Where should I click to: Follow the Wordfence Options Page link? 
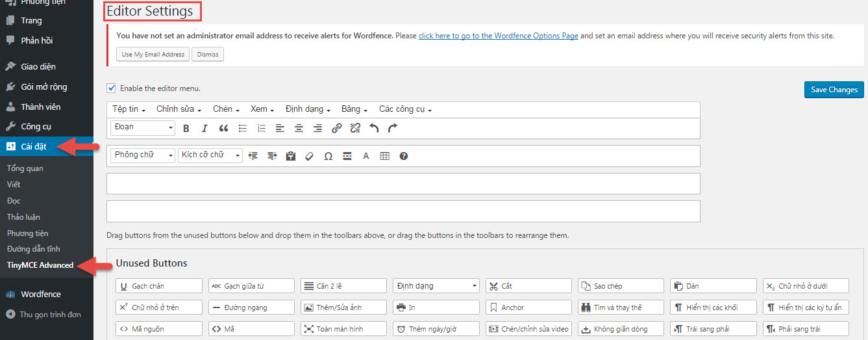[498, 36]
